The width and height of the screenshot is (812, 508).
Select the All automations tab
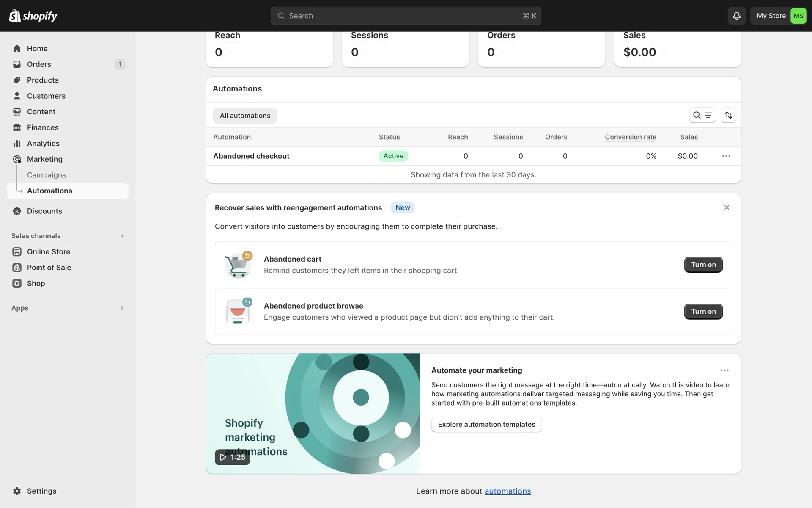click(245, 116)
